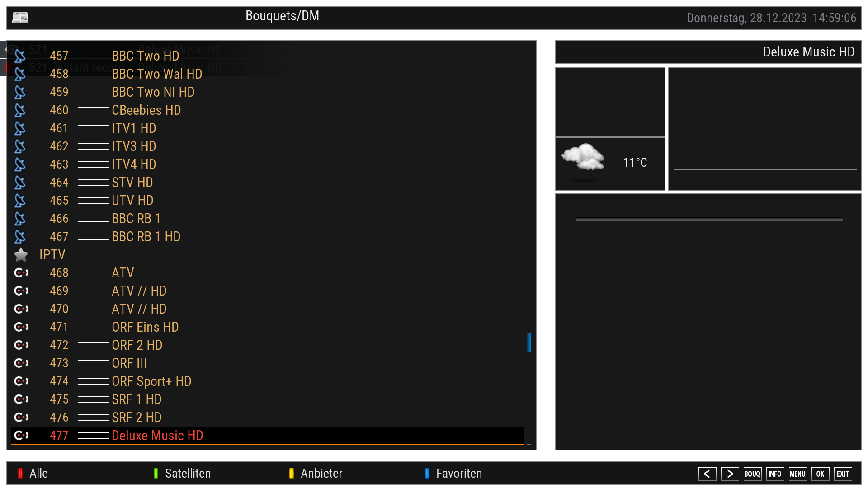The image size is (868, 488).
Task: Click the progress bar of SRF 1 HD
Action: (x=94, y=399)
